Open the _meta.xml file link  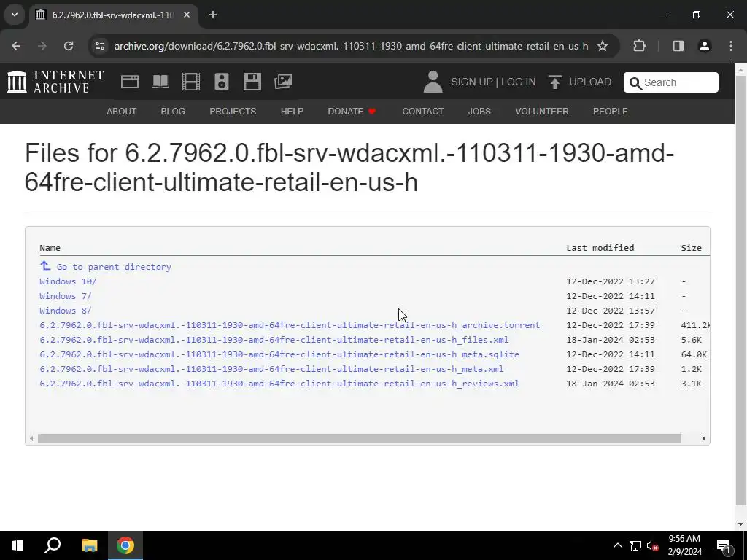click(271, 369)
